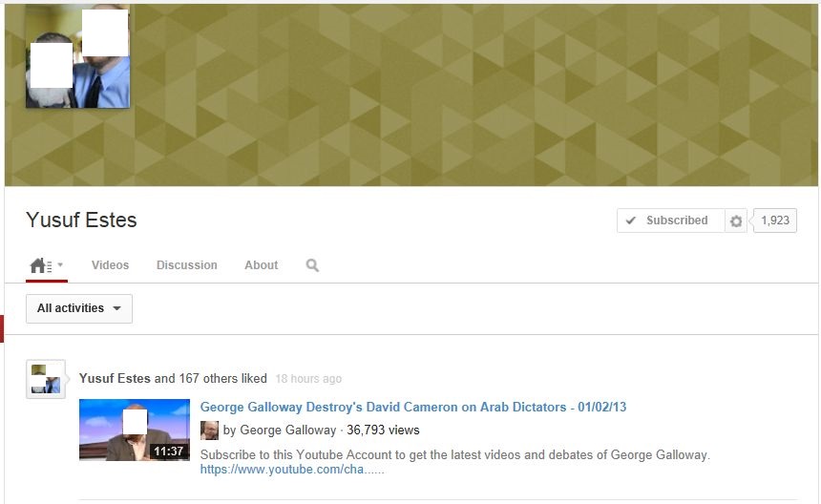Click the channel search magnifier icon
Viewport: 821px width, 504px height.
click(312, 265)
